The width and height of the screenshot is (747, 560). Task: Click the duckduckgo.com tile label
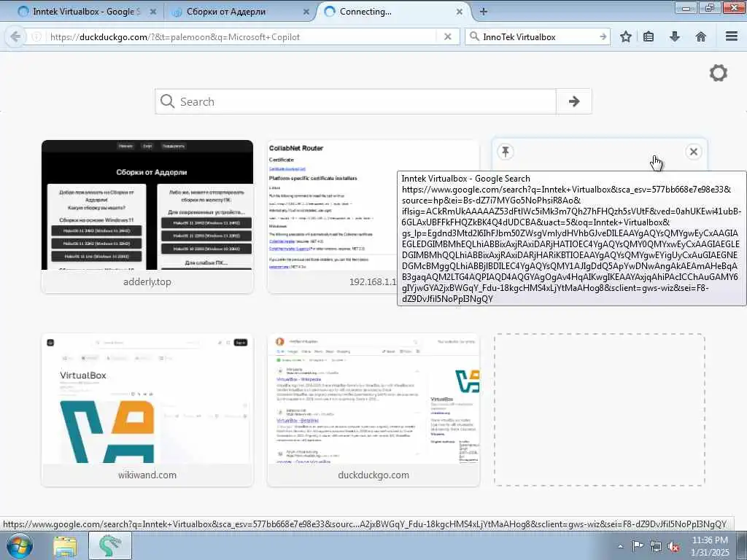(x=373, y=475)
